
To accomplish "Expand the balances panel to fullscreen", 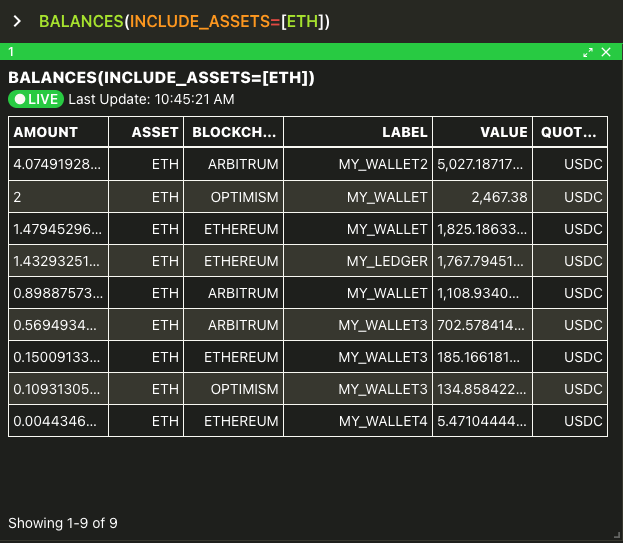I will click(588, 52).
